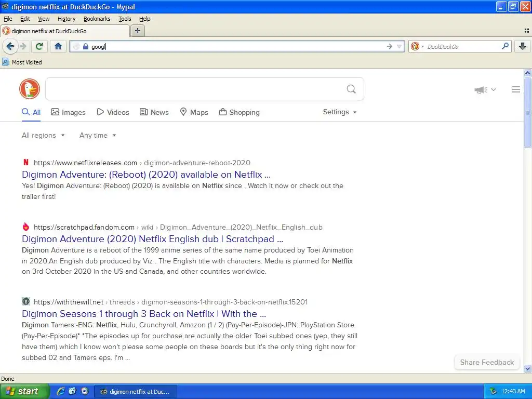Open the address bar history dropdown

point(400,46)
